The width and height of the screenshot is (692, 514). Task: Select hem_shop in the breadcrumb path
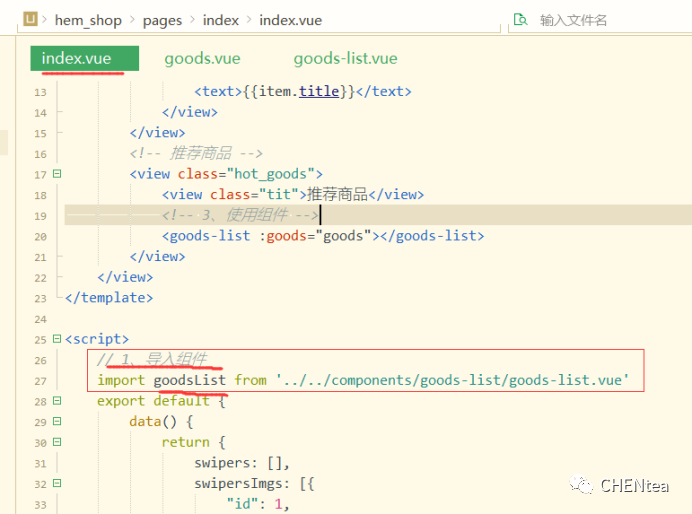[x=88, y=20]
